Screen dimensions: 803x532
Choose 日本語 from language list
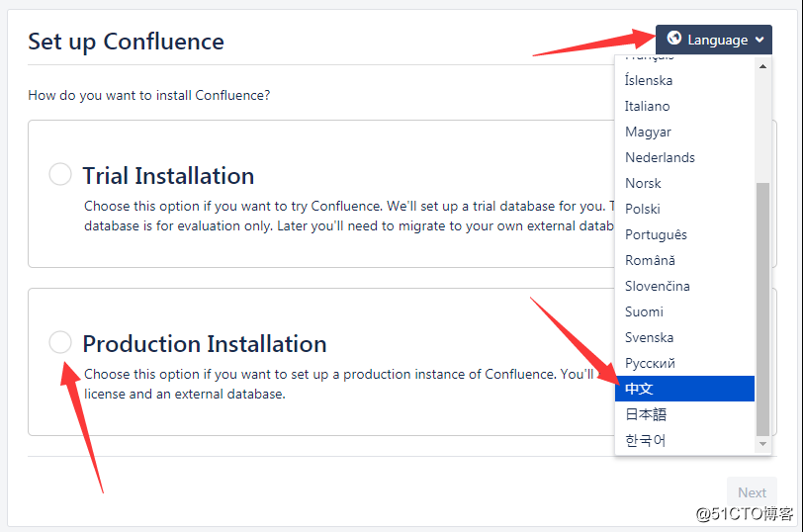coord(684,414)
